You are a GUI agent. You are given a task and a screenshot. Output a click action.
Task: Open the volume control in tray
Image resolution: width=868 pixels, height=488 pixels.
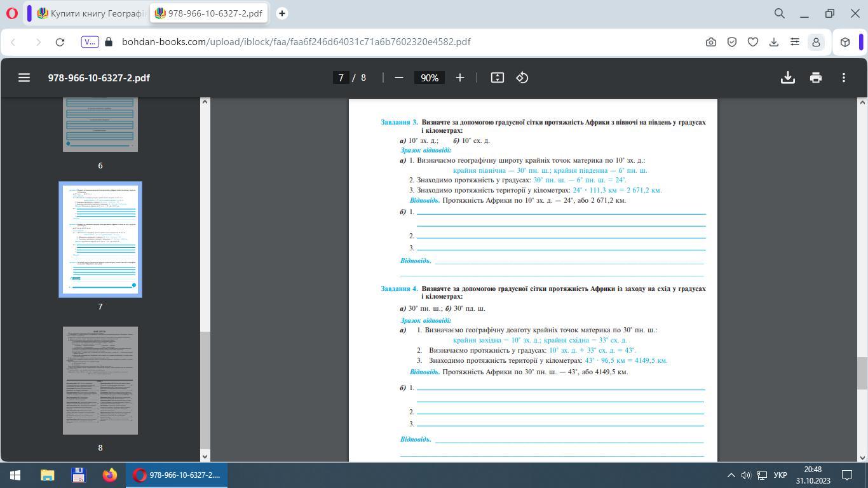coord(746,475)
